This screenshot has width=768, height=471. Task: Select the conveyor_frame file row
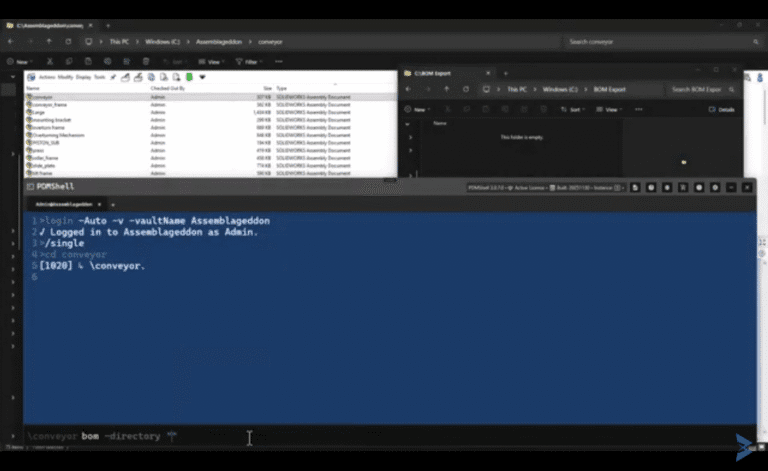tap(211, 105)
